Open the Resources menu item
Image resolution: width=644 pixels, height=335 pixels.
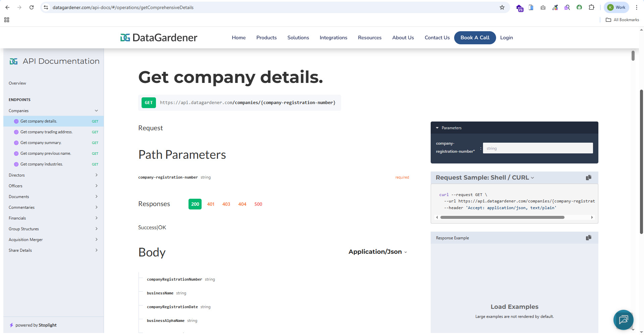(x=370, y=38)
